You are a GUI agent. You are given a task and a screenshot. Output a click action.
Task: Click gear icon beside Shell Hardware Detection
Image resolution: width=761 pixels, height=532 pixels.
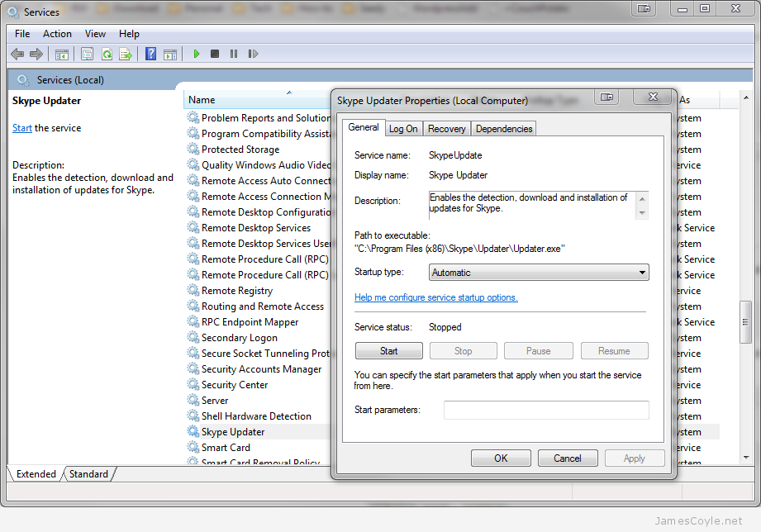tap(193, 416)
